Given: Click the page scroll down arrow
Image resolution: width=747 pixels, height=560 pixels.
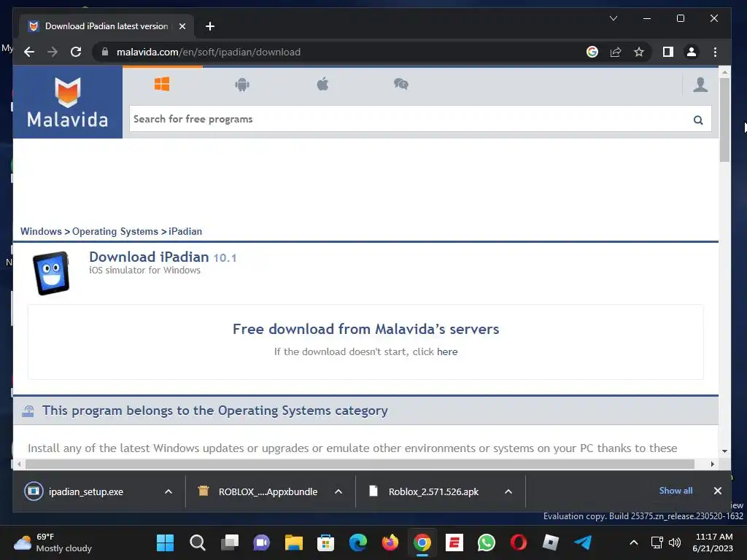Looking at the screenshot, I should (x=724, y=451).
